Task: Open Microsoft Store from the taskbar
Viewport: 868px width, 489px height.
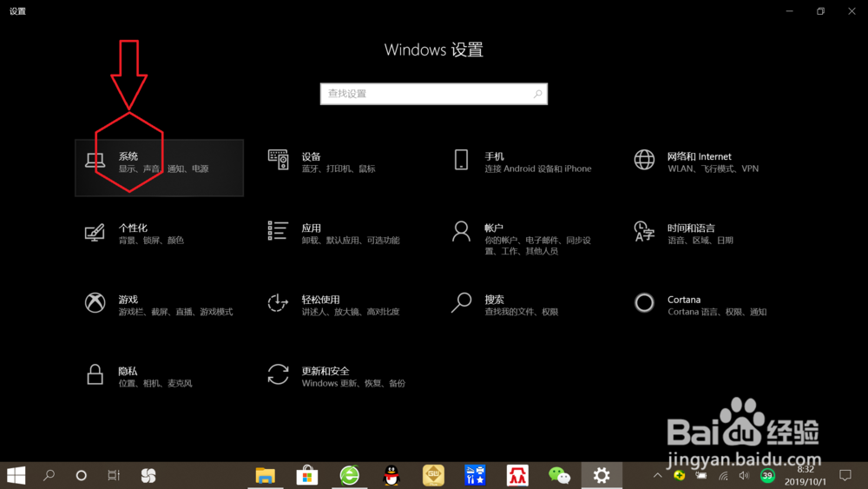Action: coord(307,475)
